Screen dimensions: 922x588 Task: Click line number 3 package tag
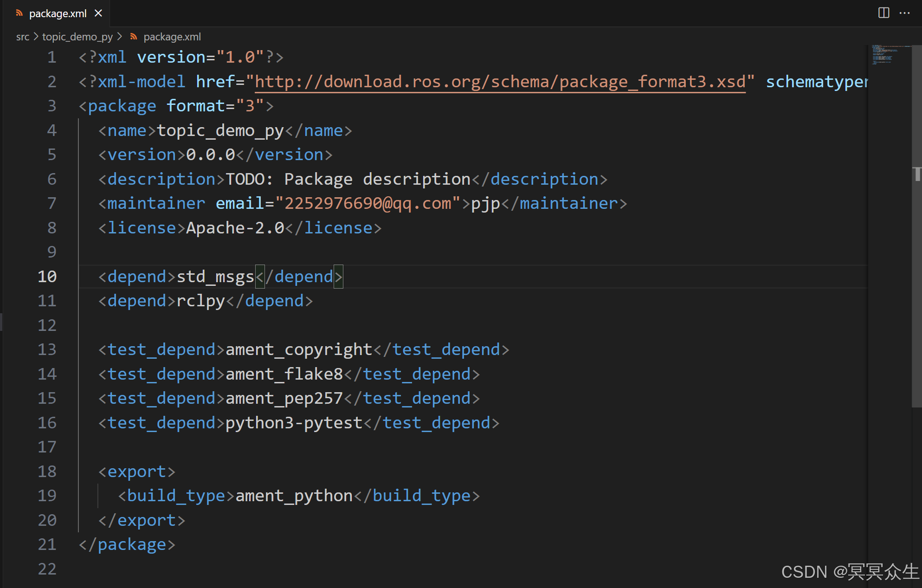[x=52, y=106]
